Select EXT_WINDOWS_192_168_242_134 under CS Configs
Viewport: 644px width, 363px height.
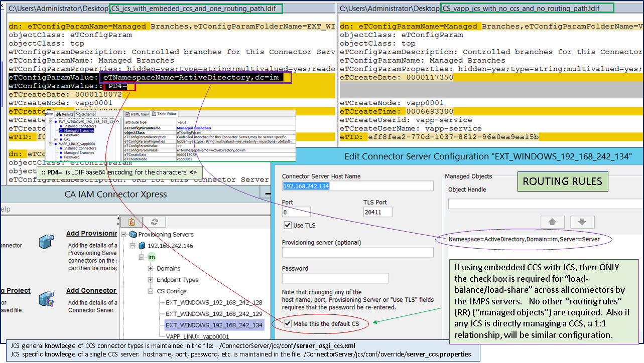click(x=214, y=325)
